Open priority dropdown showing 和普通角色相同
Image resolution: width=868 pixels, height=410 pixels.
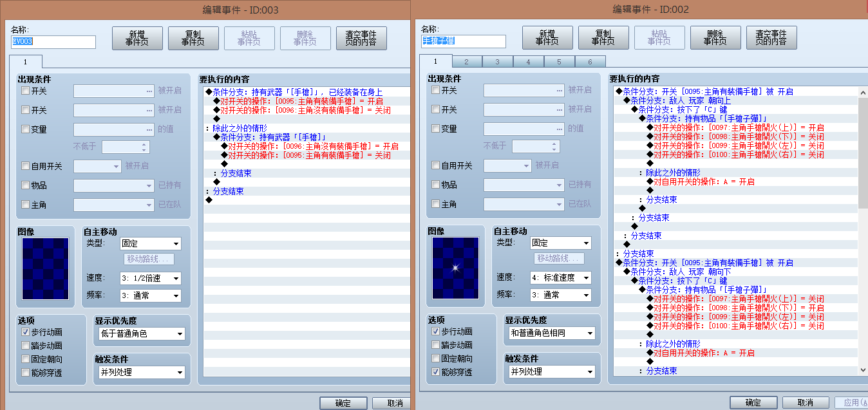click(x=551, y=333)
